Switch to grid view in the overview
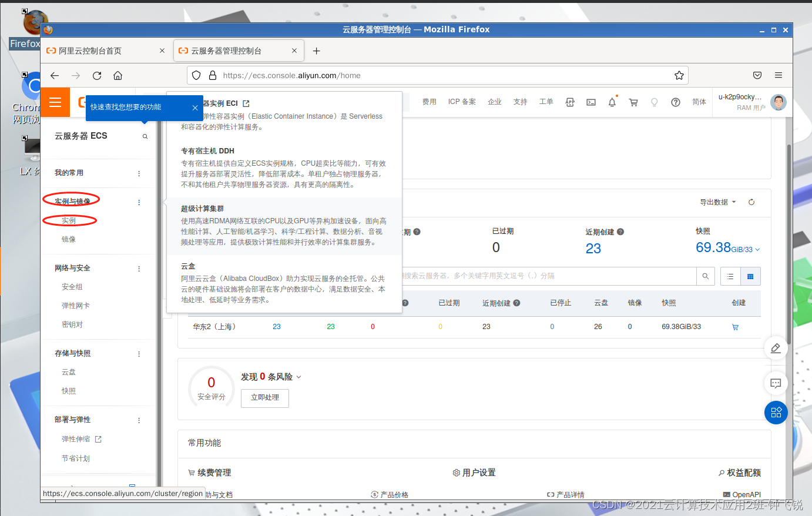 (750, 276)
